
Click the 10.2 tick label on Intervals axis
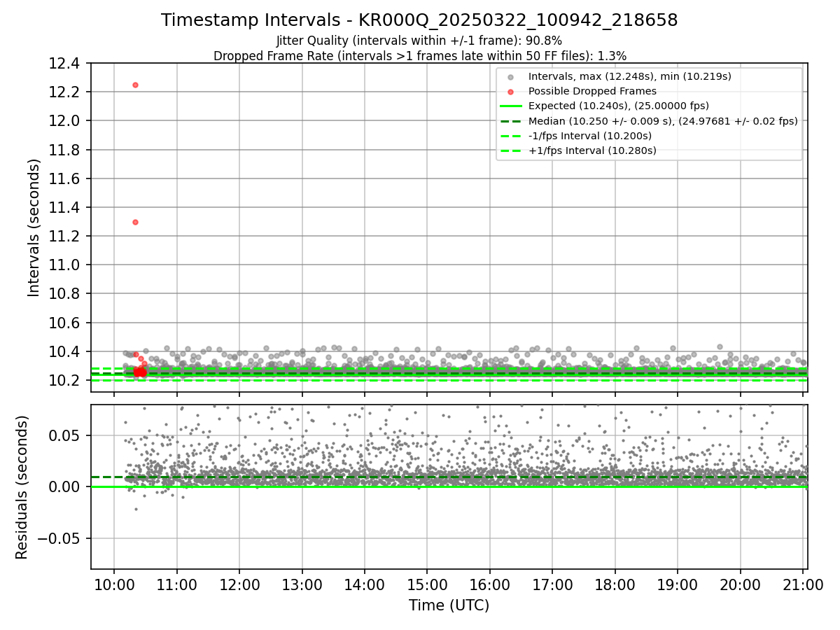[x=65, y=381]
